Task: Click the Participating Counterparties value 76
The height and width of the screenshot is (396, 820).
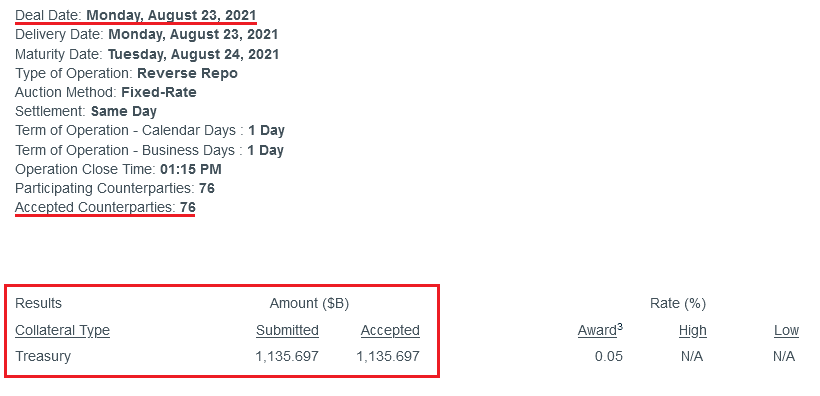Action: [x=207, y=188]
